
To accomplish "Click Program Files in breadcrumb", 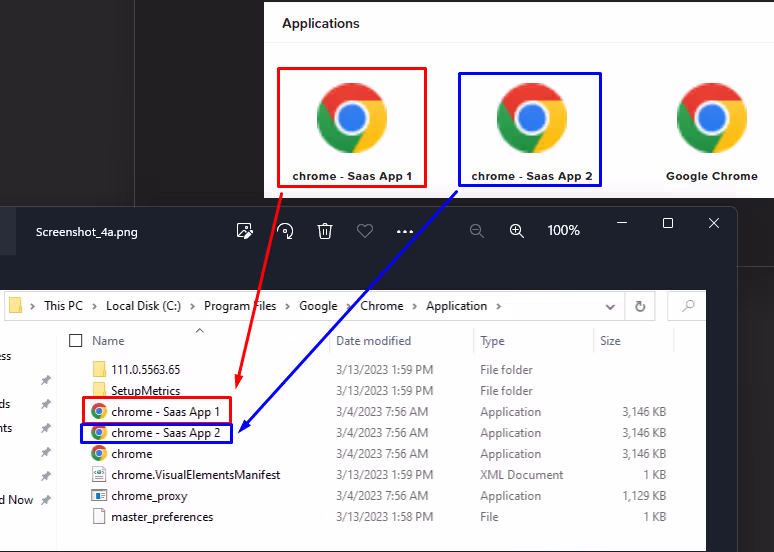I will (240, 306).
